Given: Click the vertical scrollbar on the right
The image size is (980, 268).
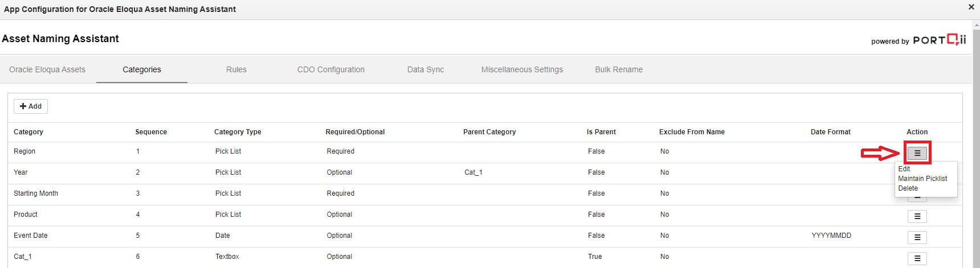Looking at the screenshot, I should (976, 142).
